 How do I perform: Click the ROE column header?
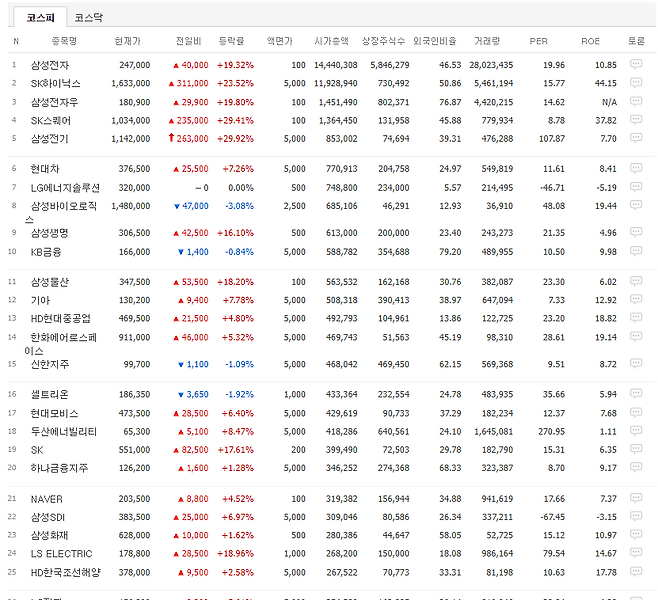590,41
